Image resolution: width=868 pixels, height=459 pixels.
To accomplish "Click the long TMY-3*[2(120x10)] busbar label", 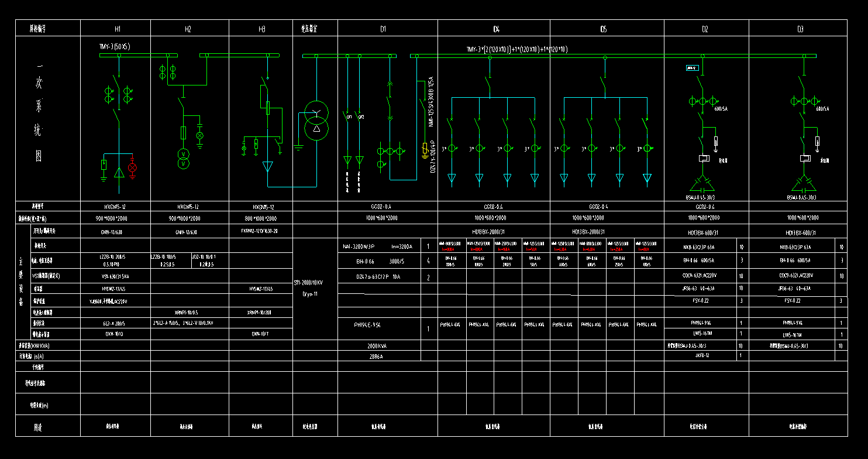I will [x=516, y=49].
